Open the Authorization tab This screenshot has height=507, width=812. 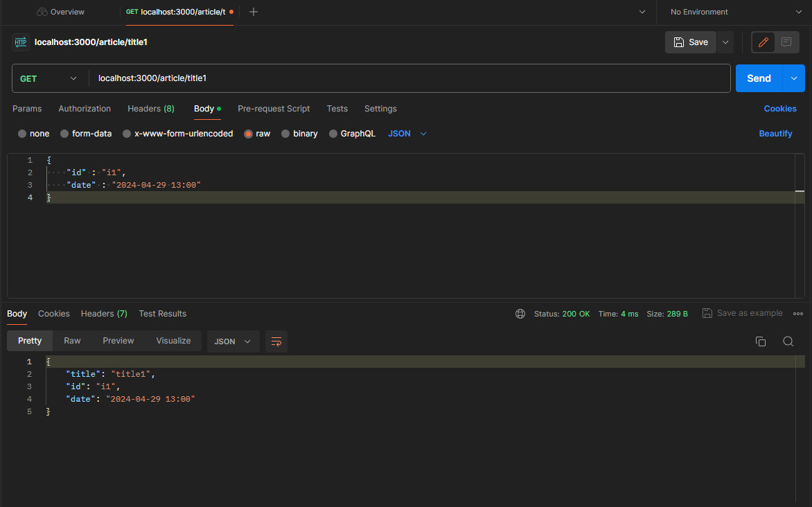pyautogui.click(x=85, y=109)
